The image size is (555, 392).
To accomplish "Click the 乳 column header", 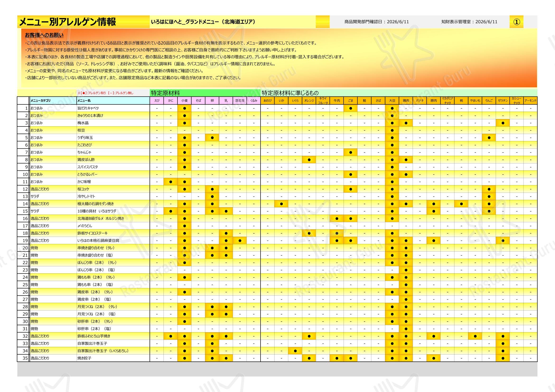I will (226, 101).
